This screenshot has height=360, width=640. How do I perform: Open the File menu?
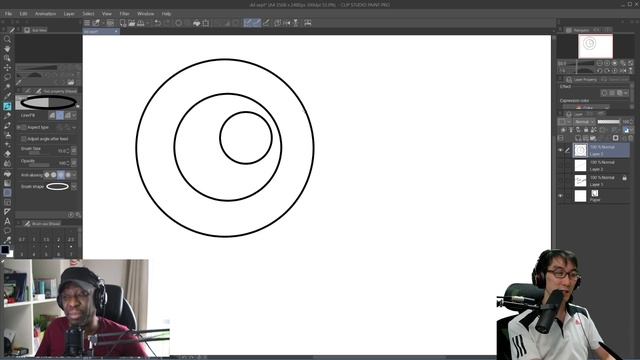pos(8,13)
